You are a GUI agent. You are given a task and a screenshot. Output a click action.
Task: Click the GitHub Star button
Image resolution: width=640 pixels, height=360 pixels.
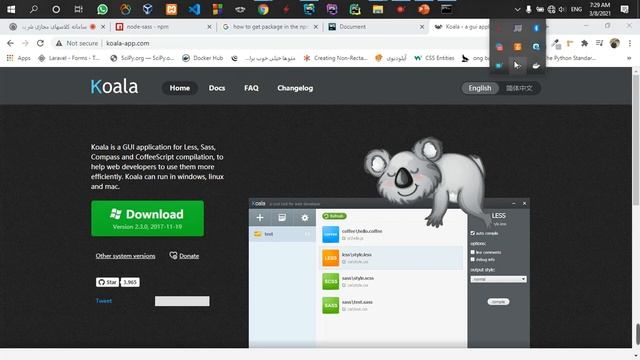(107, 282)
